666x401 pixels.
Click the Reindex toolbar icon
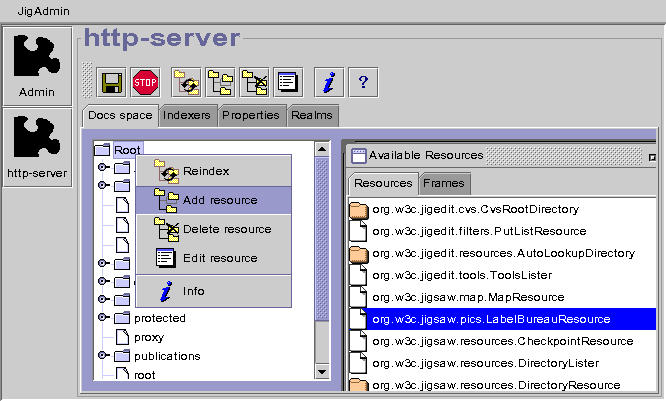click(x=185, y=81)
